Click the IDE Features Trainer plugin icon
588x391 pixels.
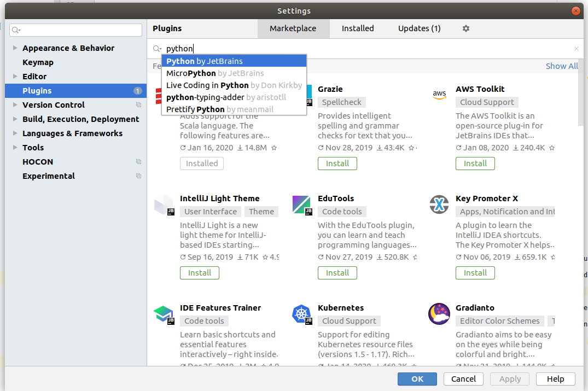(x=164, y=314)
